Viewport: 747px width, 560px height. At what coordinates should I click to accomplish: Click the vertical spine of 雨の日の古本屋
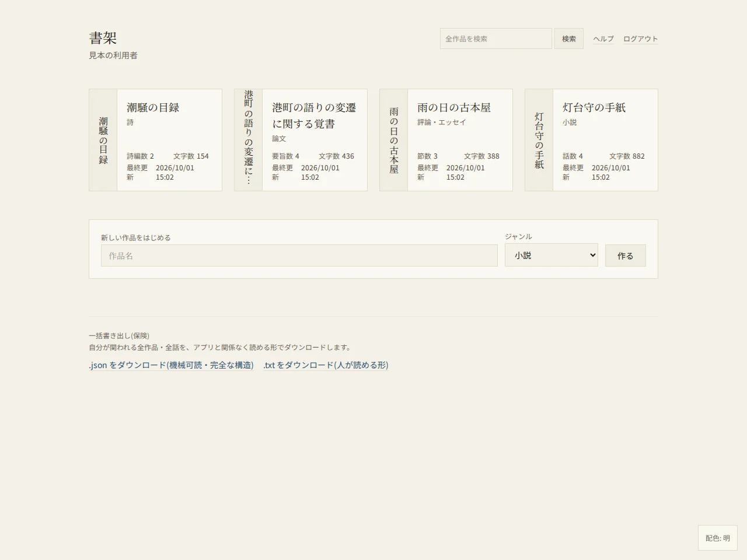(394, 140)
